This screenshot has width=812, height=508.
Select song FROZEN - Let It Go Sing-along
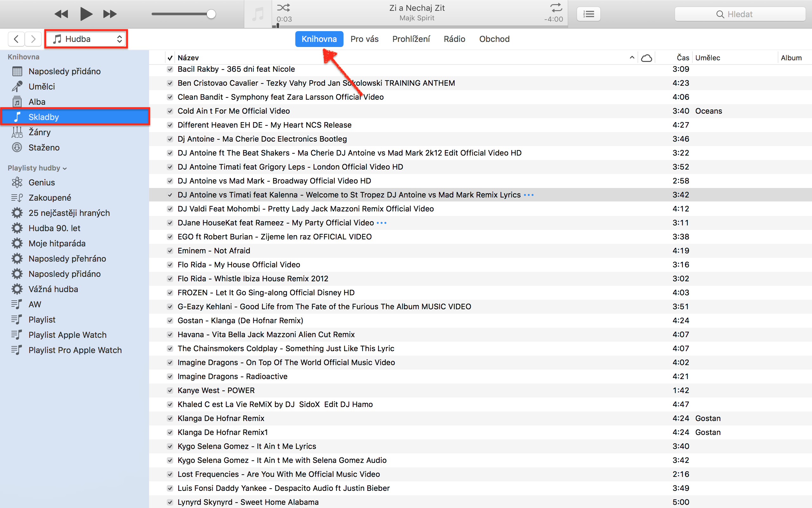tap(481, 293)
